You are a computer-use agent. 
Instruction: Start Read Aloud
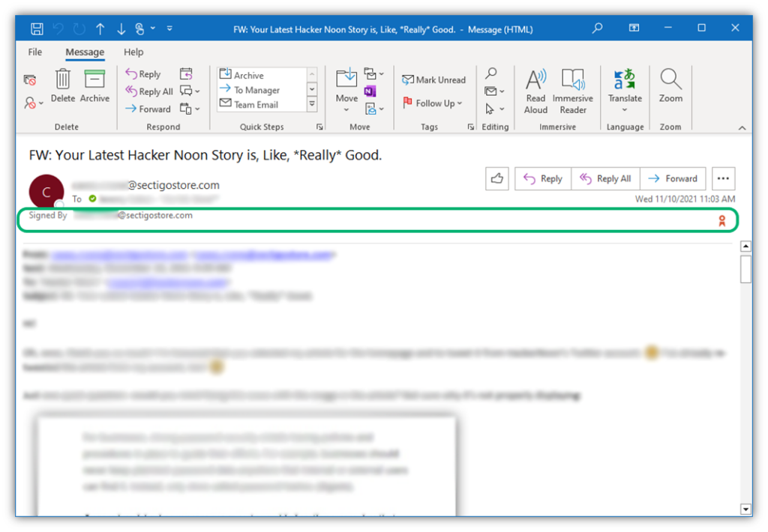pyautogui.click(x=535, y=91)
